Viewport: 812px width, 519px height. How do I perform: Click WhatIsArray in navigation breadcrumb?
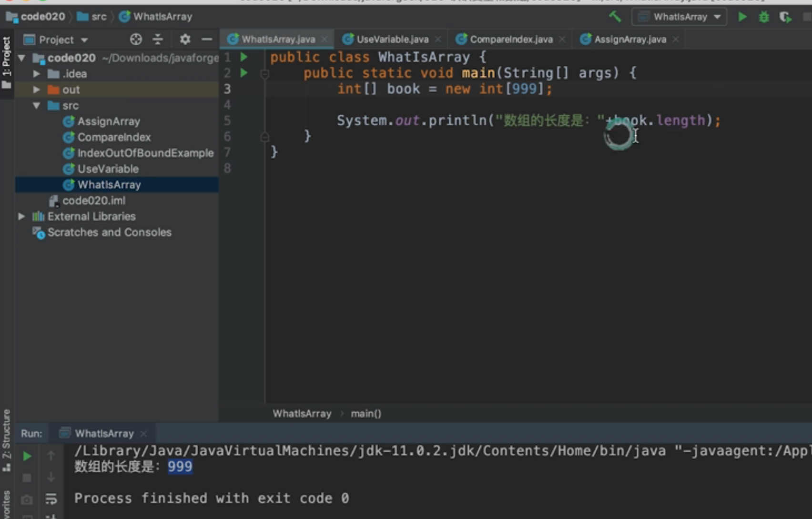(162, 17)
